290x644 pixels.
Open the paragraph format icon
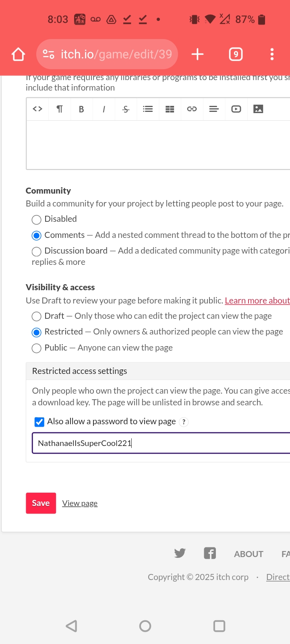60,109
